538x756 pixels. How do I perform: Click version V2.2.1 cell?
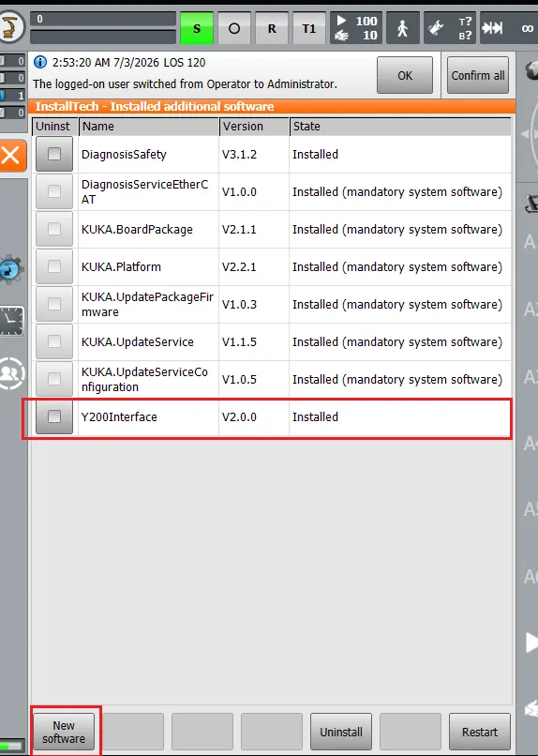click(254, 267)
